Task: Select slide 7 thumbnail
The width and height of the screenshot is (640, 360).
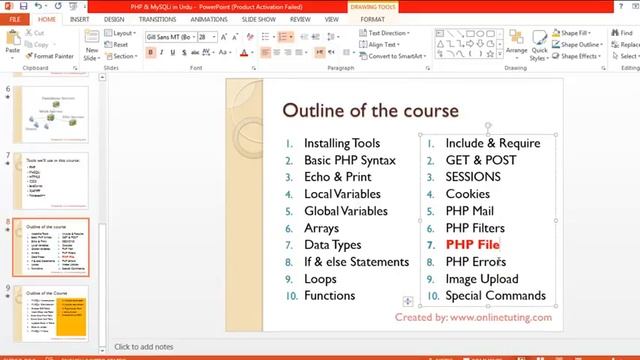Action: [51, 181]
